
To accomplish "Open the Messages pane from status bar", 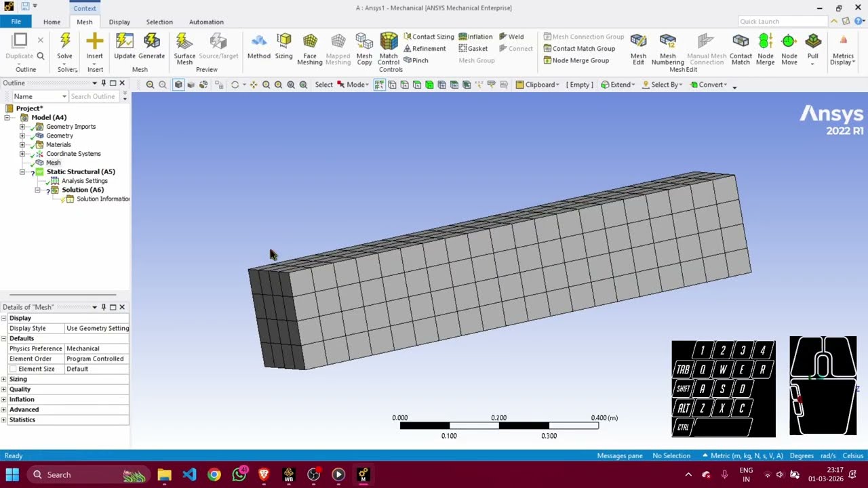I will (x=620, y=455).
